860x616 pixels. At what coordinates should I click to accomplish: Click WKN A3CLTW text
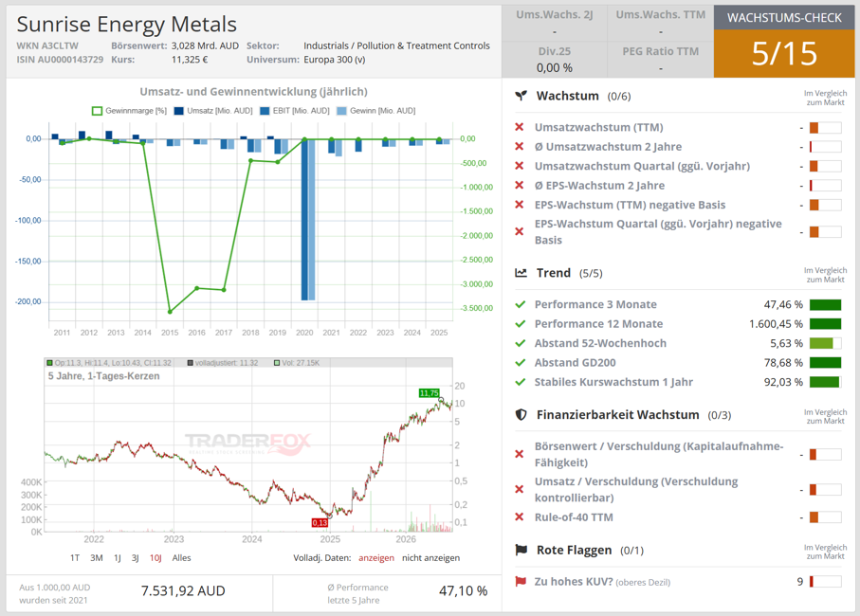47,45
